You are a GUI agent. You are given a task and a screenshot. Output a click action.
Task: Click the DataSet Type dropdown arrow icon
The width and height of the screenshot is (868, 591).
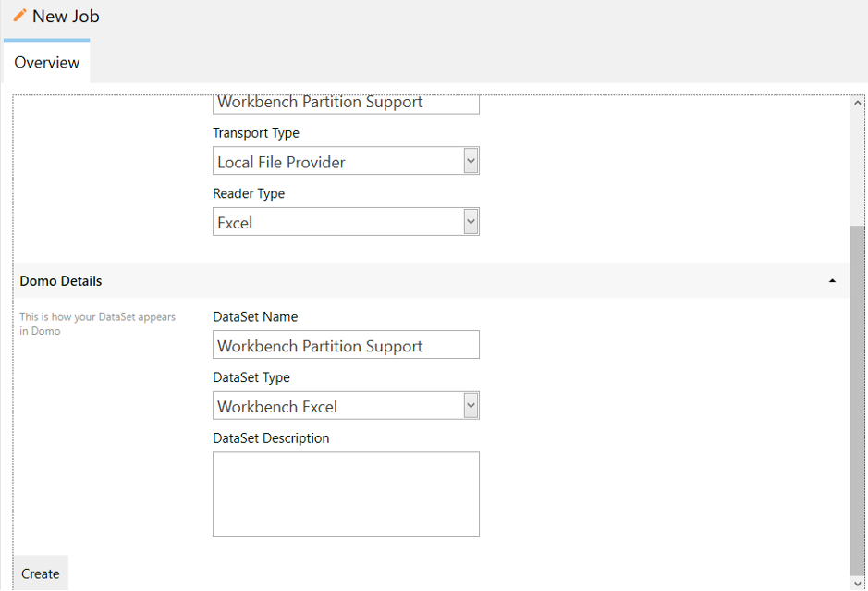471,405
